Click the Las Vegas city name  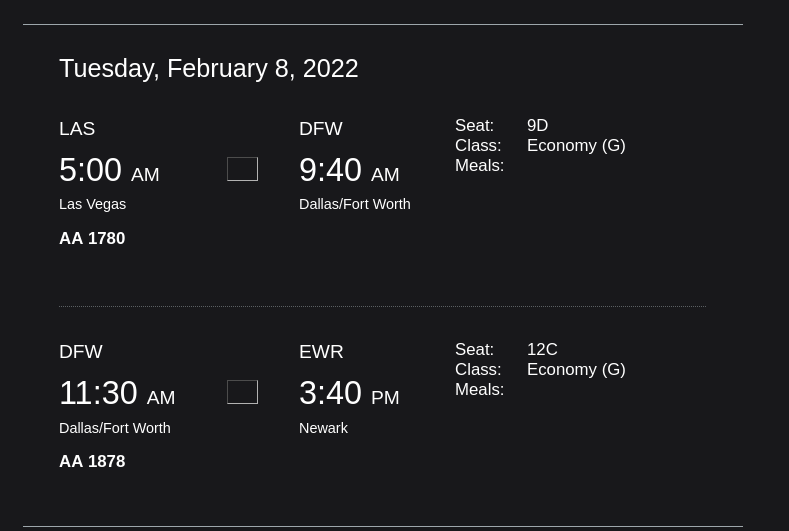click(92, 204)
